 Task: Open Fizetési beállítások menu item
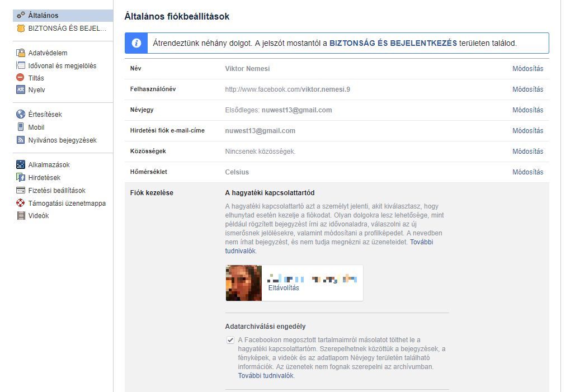click(56, 190)
